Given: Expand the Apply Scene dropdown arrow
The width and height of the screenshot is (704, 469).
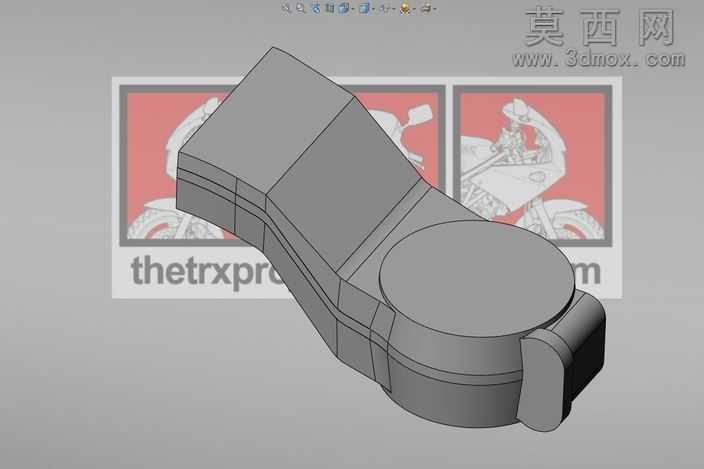Looking at the screenshot, I should click(x=414, y=9).
